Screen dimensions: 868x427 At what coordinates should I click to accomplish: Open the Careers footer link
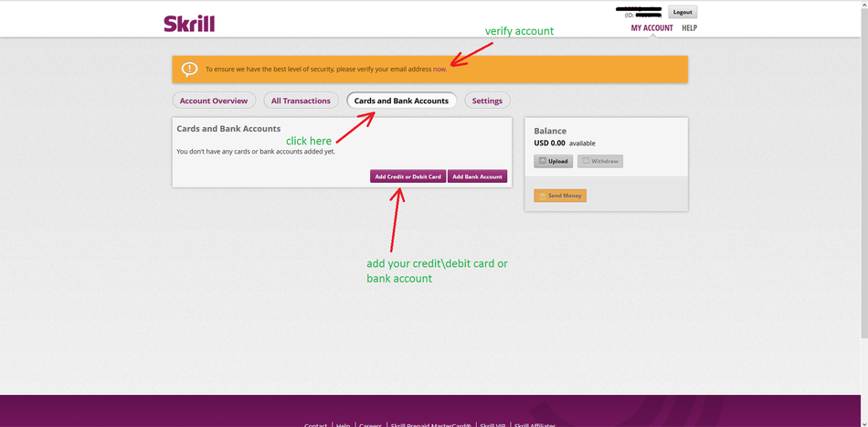coord(370,425)
